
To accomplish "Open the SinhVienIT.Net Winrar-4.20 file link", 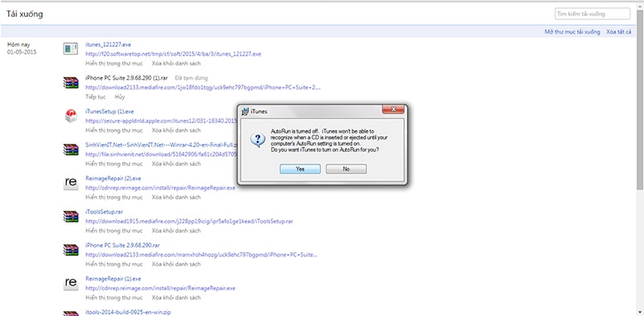I will click(x=162, y=145).
